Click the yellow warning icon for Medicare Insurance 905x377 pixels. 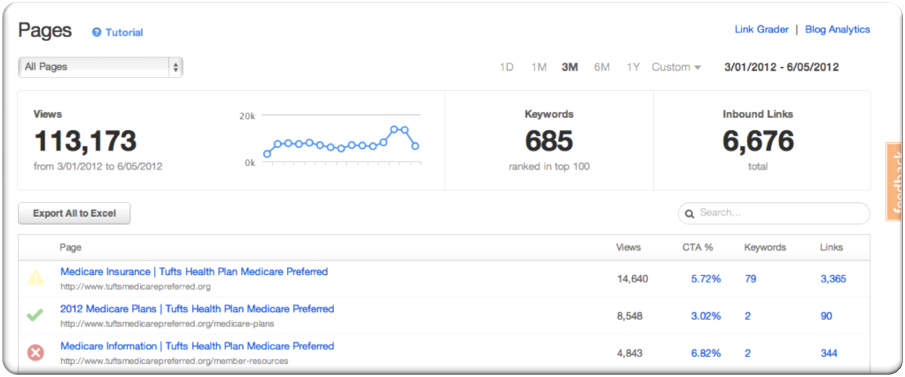tap(36, 278)
